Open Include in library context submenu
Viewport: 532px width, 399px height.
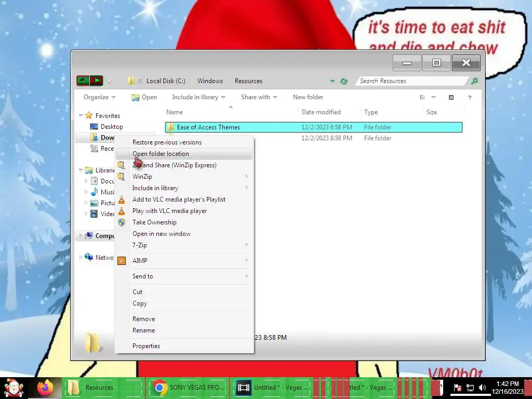click(184, 188)
